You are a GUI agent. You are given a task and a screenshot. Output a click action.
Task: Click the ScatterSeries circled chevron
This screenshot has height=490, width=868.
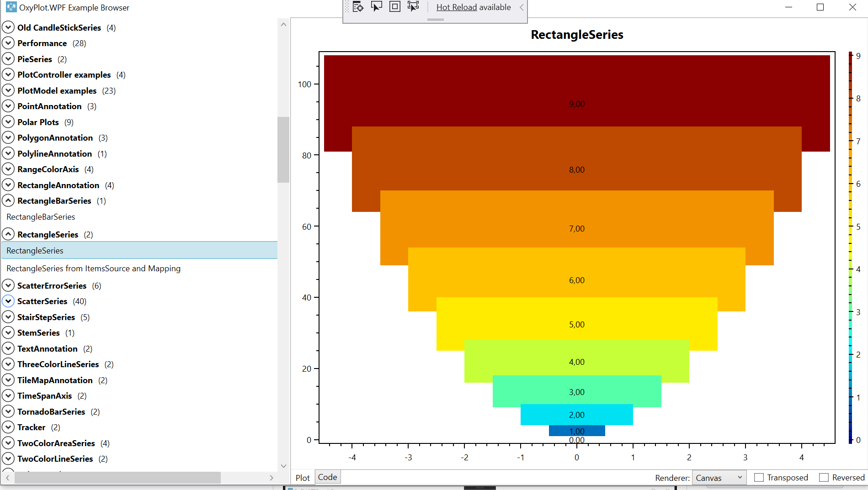coord(8,301)
